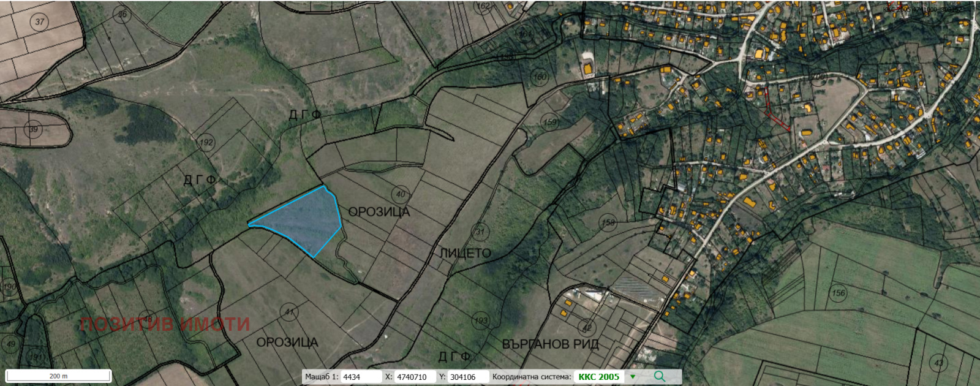Click the circled 193 area marker
Image resolution: width=980 pixels, height=386 pixels.
pos(481,320)
